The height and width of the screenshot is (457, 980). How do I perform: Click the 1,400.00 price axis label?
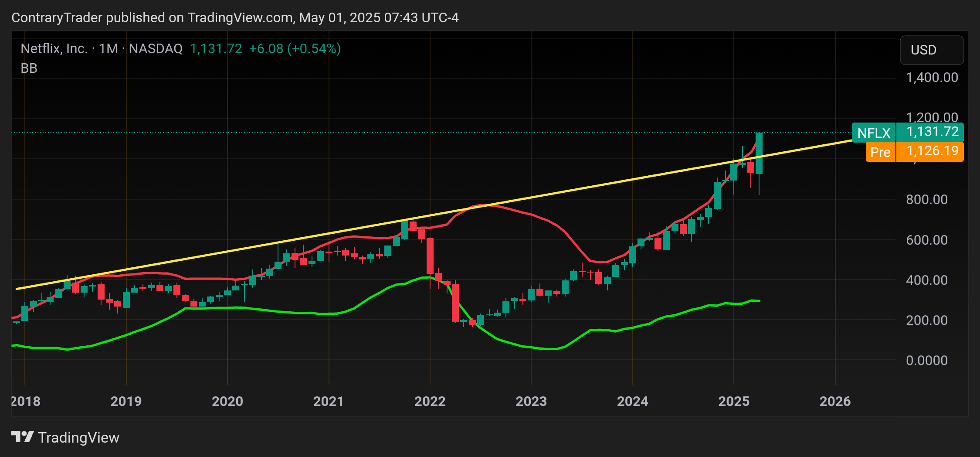tap(932, 78)
